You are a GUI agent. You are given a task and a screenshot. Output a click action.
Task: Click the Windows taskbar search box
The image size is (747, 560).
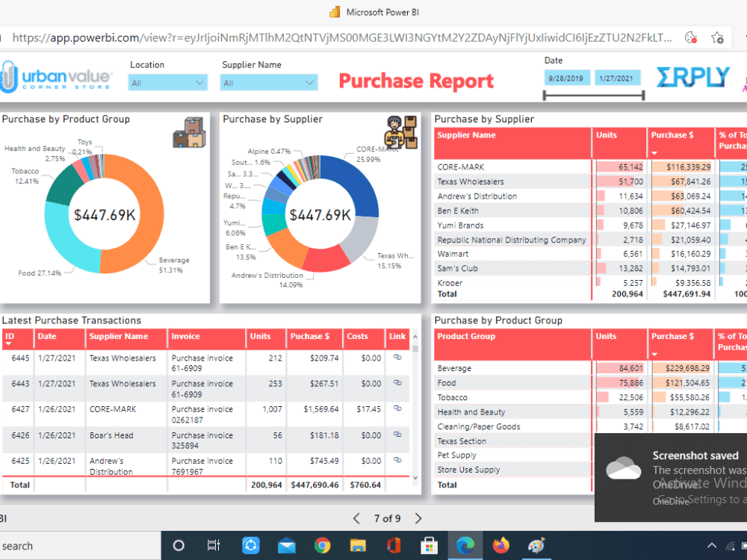coord(80,546)
